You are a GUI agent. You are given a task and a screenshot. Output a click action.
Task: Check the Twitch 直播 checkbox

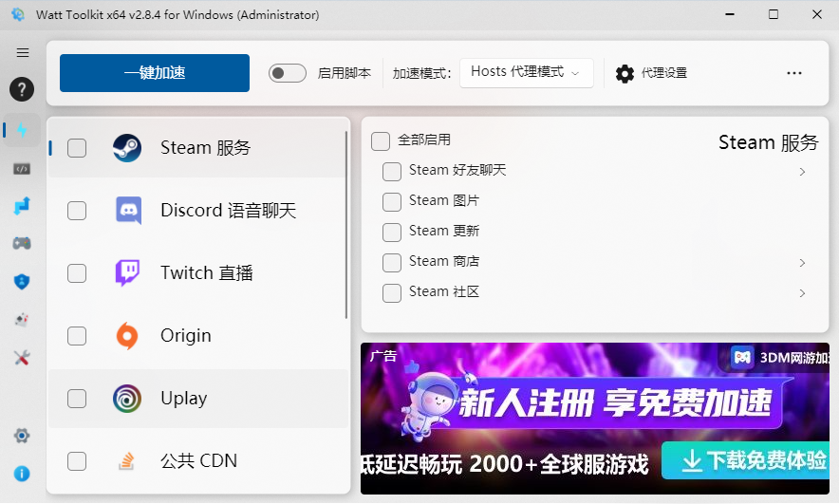pyautogui.click(x=77, y=273)
